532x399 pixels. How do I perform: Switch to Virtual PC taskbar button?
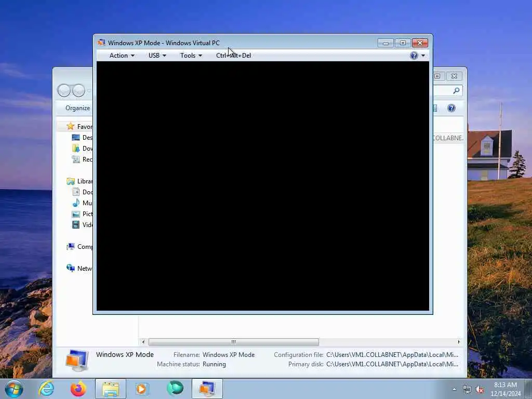point(207,389)
